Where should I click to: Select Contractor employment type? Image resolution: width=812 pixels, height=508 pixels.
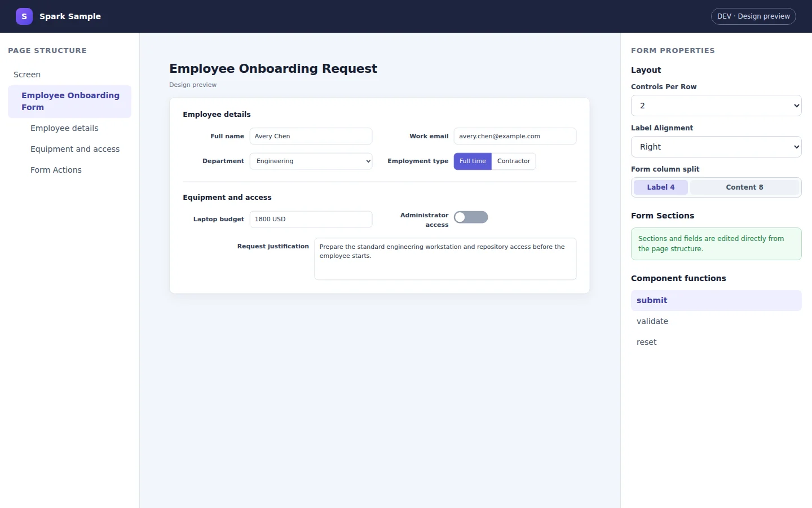pyautogui.click(x=514, y=161)
